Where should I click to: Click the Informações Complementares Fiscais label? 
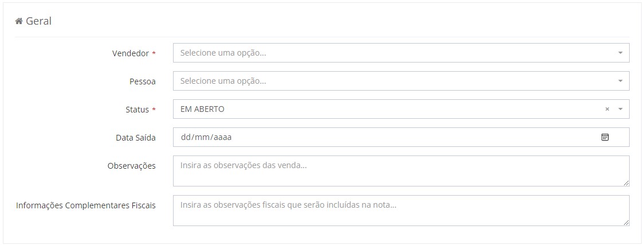tap(86, 205)
